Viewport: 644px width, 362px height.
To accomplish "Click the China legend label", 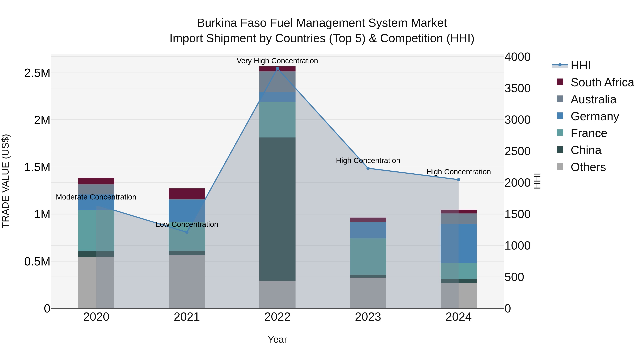I will [586, 150].
